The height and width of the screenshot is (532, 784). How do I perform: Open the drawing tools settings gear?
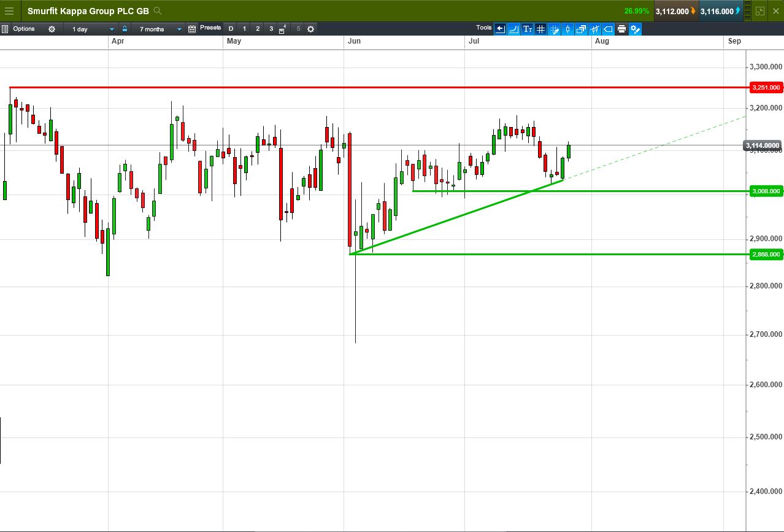click(635, 29)
